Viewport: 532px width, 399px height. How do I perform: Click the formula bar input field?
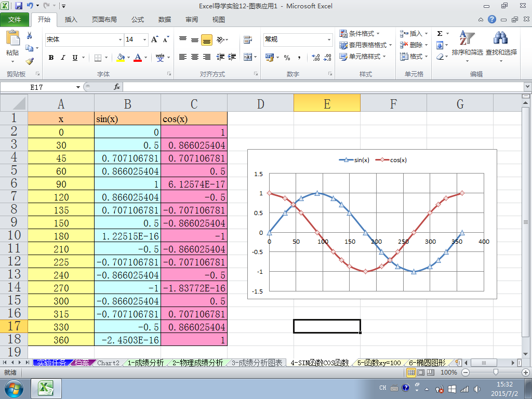(x=323, y=87)
